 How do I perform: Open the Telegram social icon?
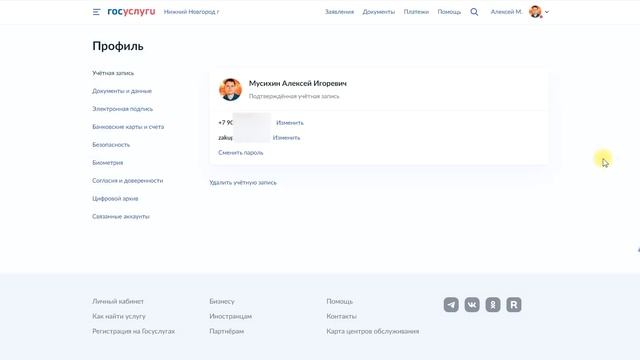[451, 305]
